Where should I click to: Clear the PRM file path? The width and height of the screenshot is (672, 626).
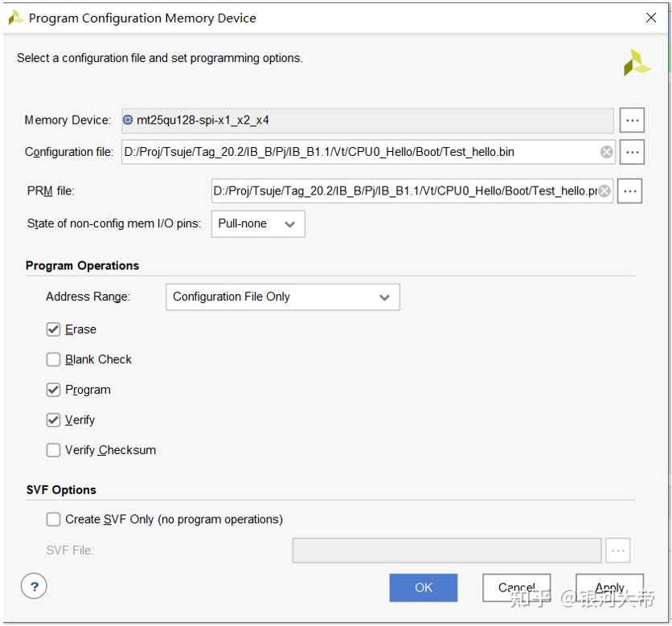click(604, 191)
